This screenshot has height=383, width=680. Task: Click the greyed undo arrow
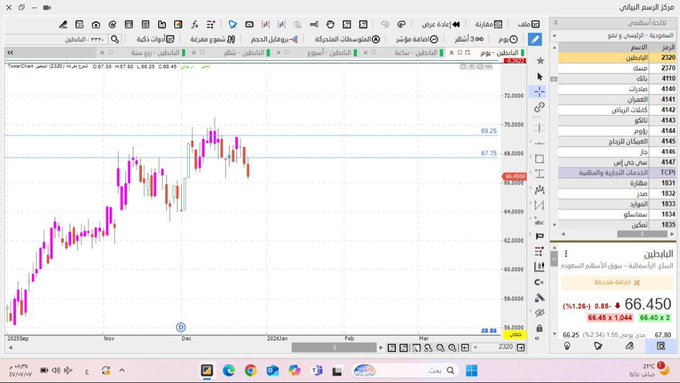click(385, 24)
